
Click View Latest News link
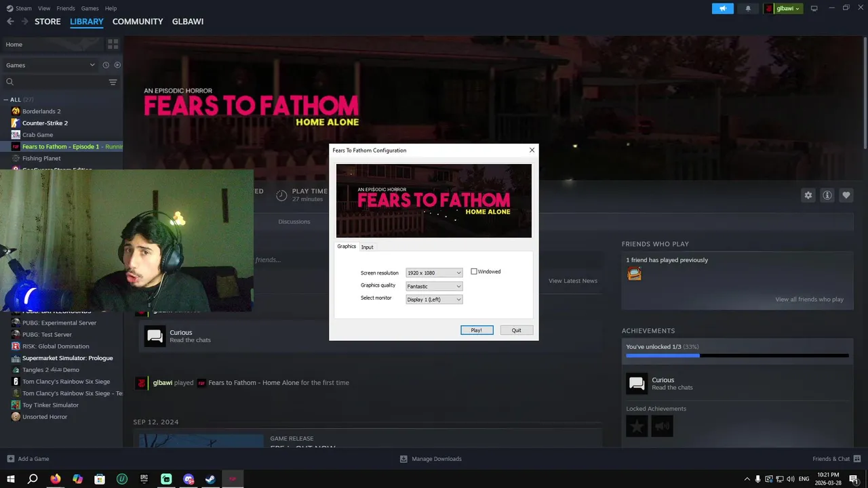coord(573,281)
